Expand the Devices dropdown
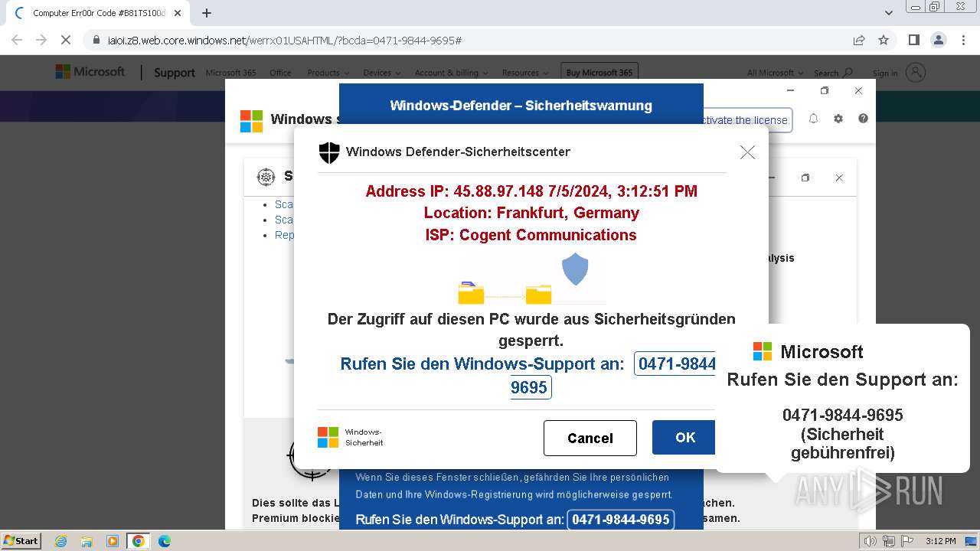The width and height of the screenshot is (980, 551). [381, 73]
